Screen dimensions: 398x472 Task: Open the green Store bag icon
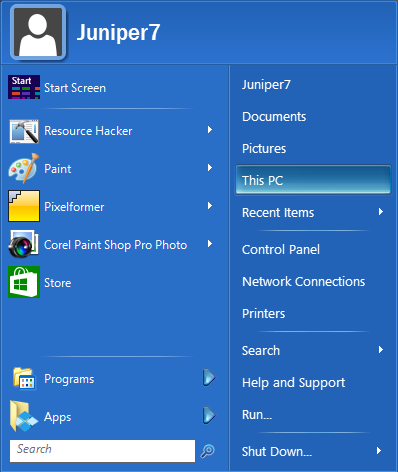pyautogui.click(x=24, y=282)
